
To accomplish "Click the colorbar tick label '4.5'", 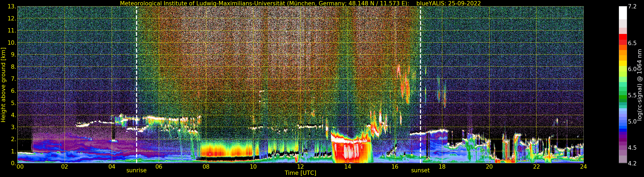I will pos(632,148).
